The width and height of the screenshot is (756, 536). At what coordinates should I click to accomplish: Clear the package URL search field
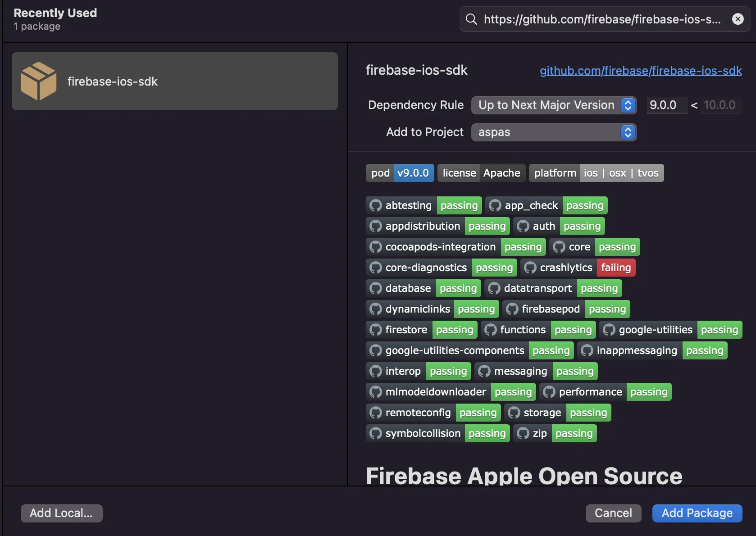pyautogui.click(x=738, y=19)
